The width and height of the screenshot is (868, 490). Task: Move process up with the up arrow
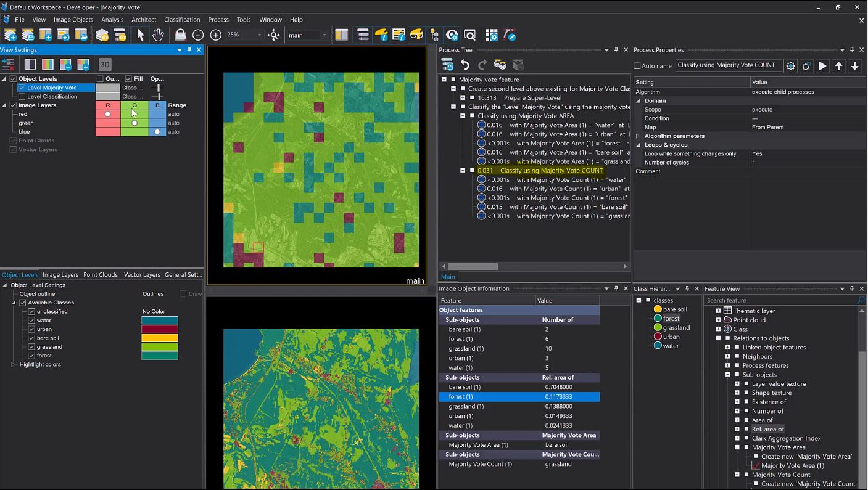pyautogui.click(x=838, y=66)
